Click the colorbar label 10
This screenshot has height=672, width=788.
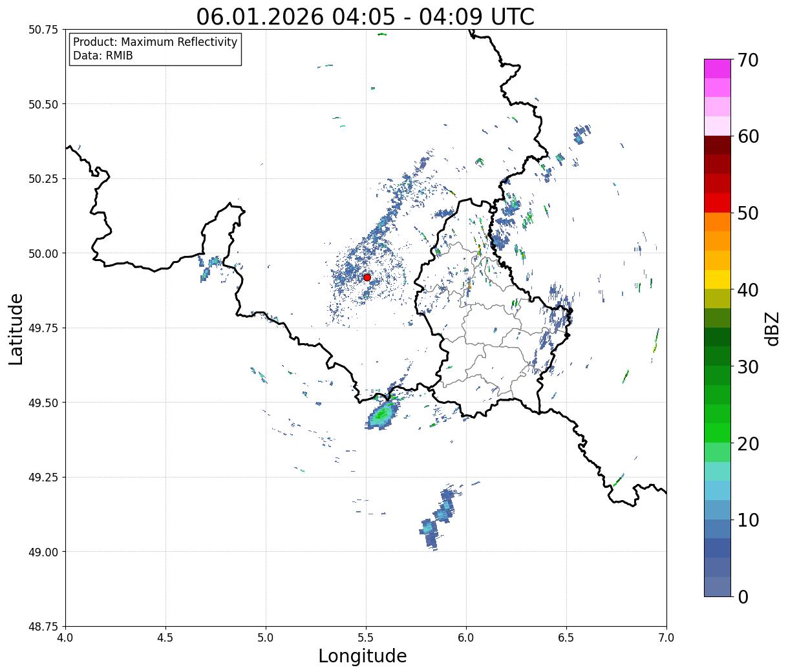748,520
